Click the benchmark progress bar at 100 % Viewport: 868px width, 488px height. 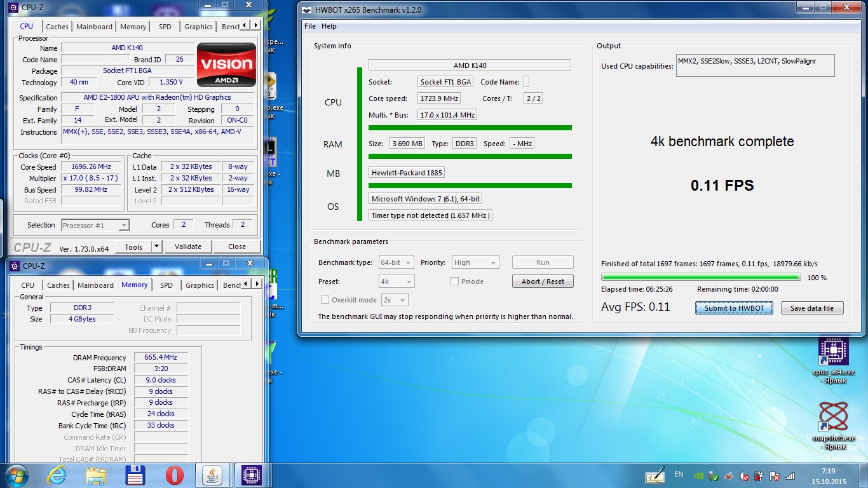(701, 277)
